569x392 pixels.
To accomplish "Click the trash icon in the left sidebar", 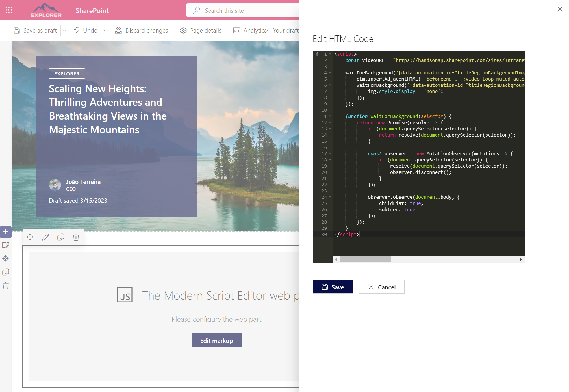I will [x=6, y=285].
